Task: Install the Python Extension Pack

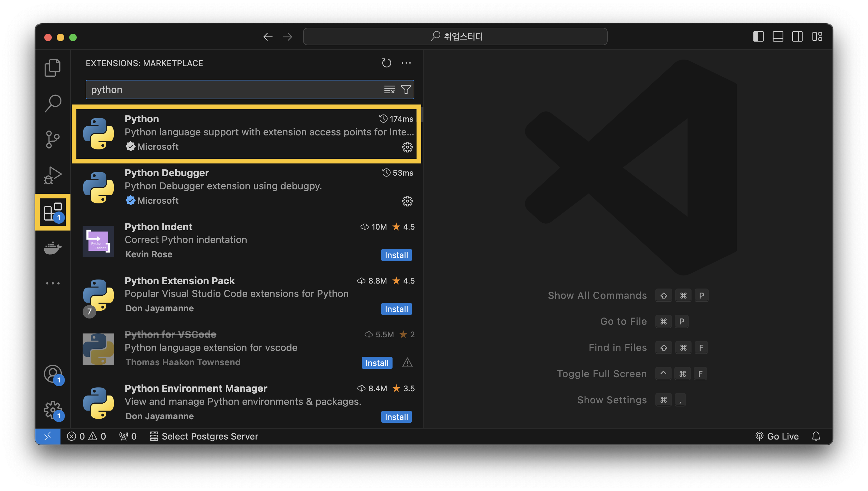Action: tap(396, 309)
